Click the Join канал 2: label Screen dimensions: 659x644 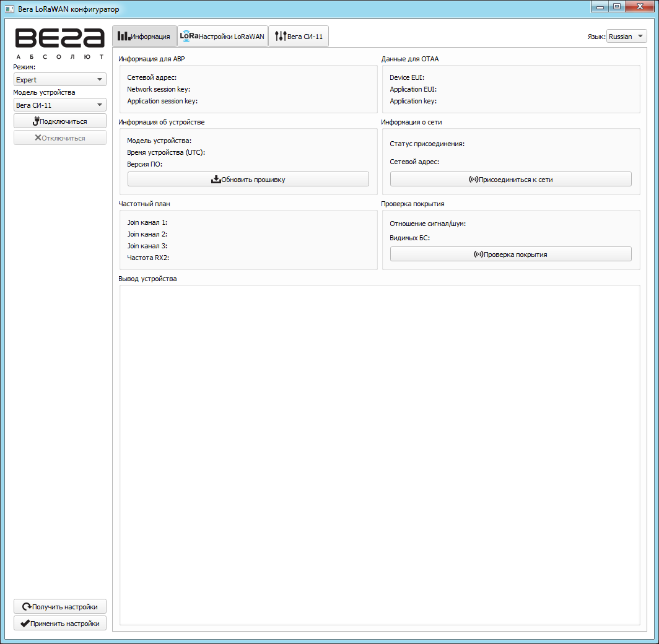(x=147, y=234)
